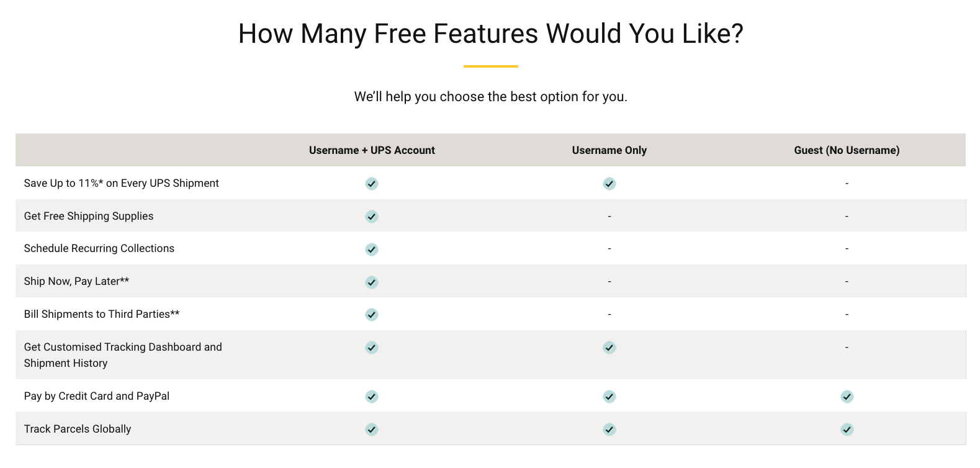Screen dimensions: 980x468
Task: Click the 'How Many Free Features' heading
Action: pyautogui.click(x=490, y=34)
